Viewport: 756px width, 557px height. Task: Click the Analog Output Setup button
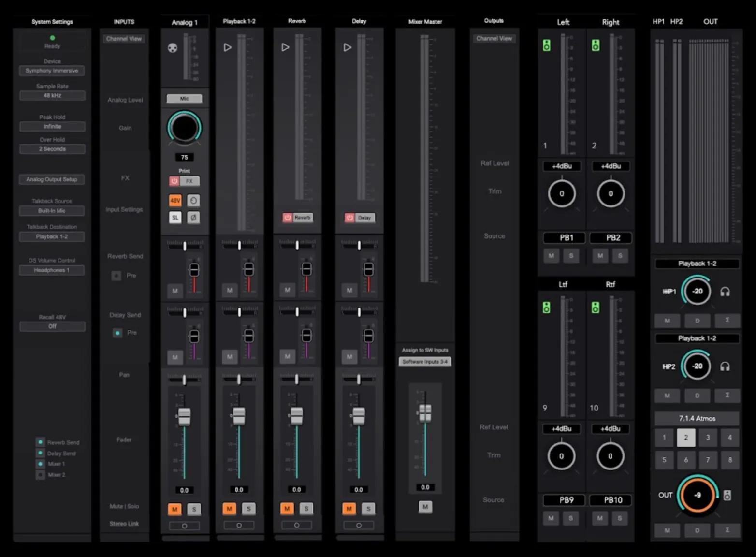coord(52,179)
